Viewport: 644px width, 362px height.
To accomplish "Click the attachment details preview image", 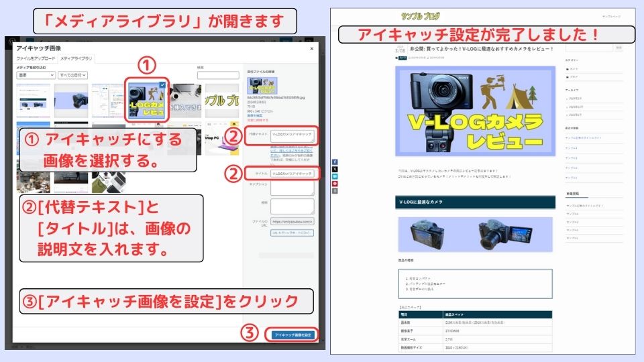I will pyautogui.click(x=262, y=86).
